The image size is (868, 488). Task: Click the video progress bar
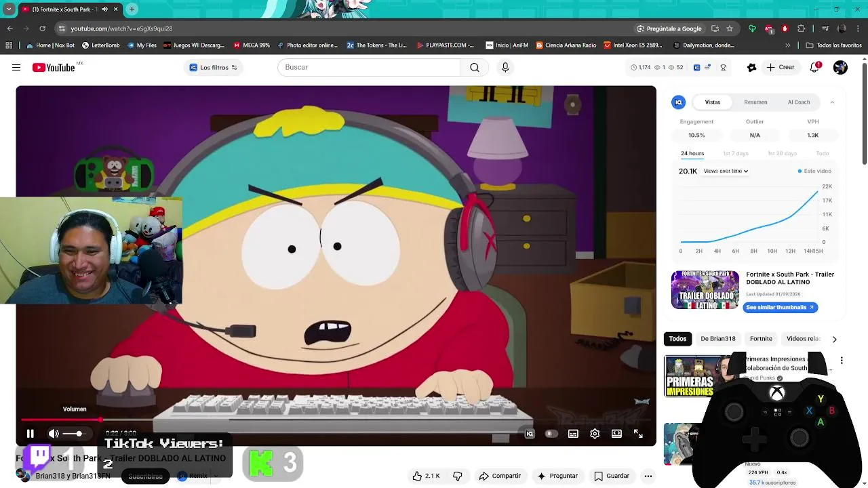point(336,420)
